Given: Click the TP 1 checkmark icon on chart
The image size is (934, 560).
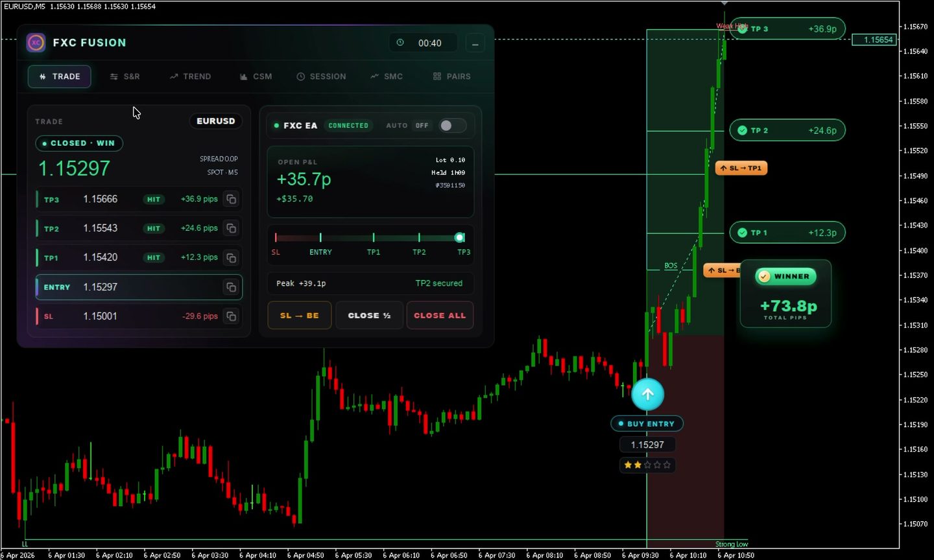Looking at the screenshot, I should click(x=742, y=233).
